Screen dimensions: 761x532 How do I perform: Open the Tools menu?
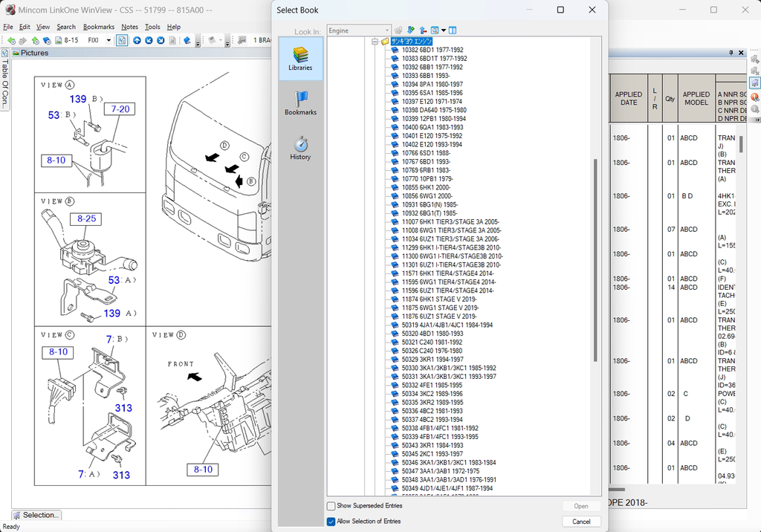(152, 27)
